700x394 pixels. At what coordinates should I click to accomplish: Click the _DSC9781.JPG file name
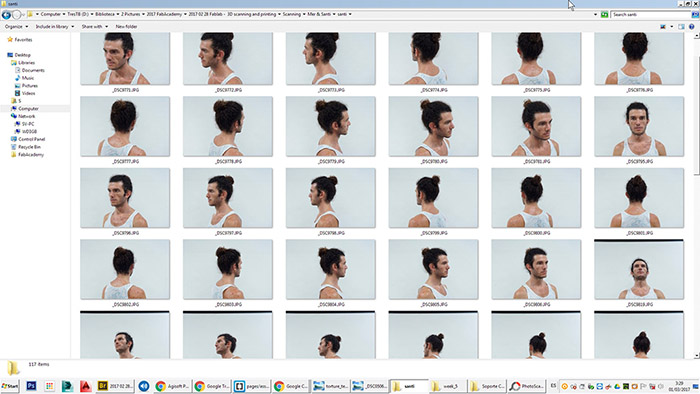(x=537, y=162)
